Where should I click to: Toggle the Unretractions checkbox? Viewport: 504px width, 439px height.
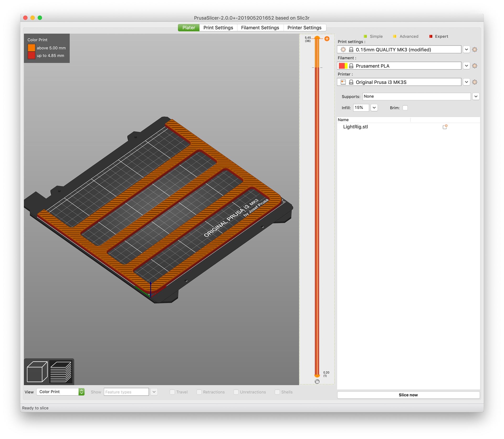point(236,392)
